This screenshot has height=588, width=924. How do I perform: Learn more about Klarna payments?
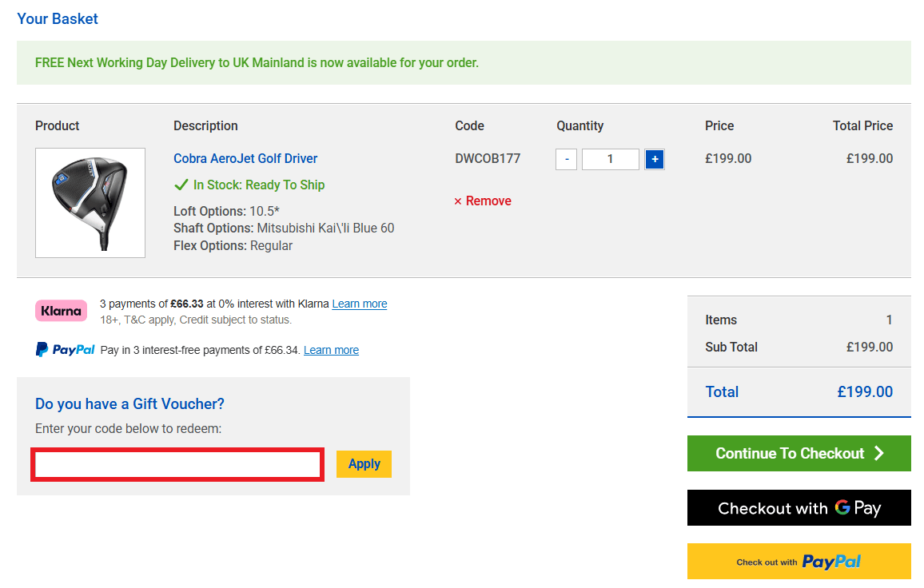tap(359, 304)
